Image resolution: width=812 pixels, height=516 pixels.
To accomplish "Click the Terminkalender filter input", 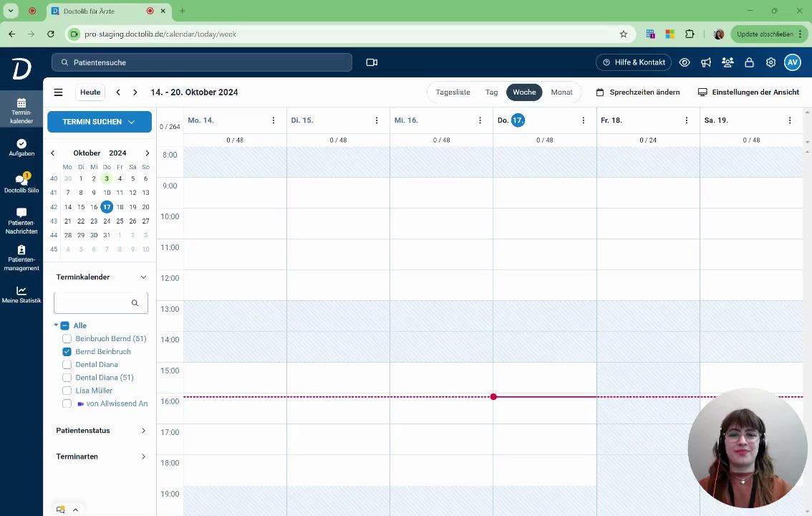I will click(x=100, y=303).
